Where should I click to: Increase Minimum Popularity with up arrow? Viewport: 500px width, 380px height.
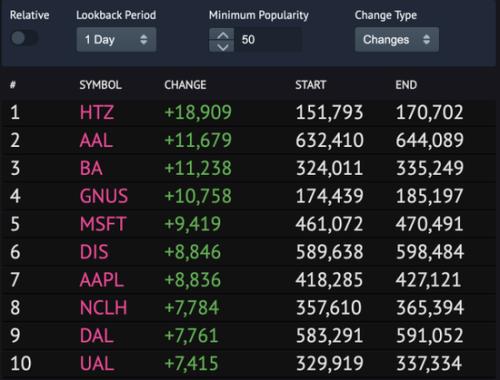(222, 34)
